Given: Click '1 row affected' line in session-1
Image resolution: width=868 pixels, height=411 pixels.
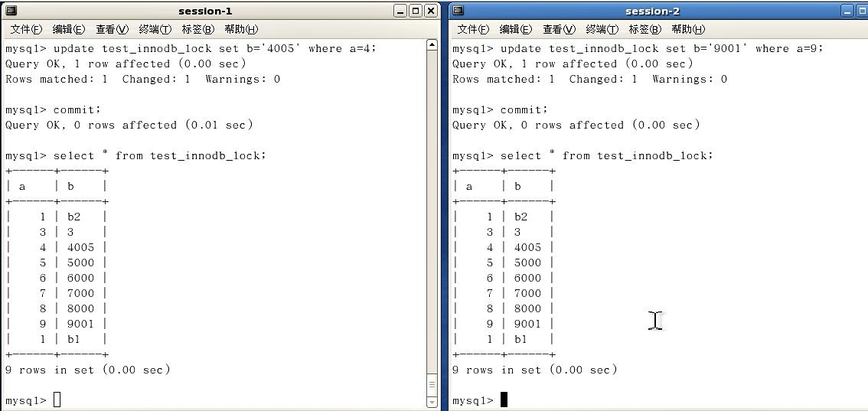Looking at the screenshot, I should [x=126, y=64].
